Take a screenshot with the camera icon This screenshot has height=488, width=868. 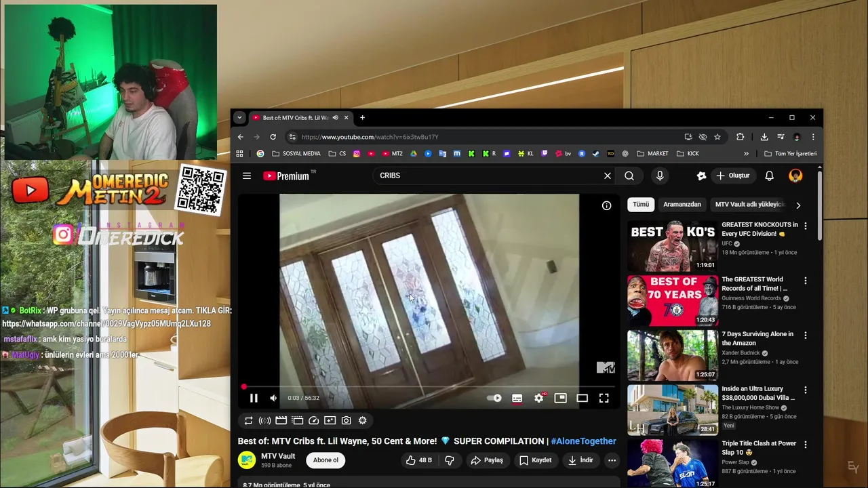click(346, 421)
